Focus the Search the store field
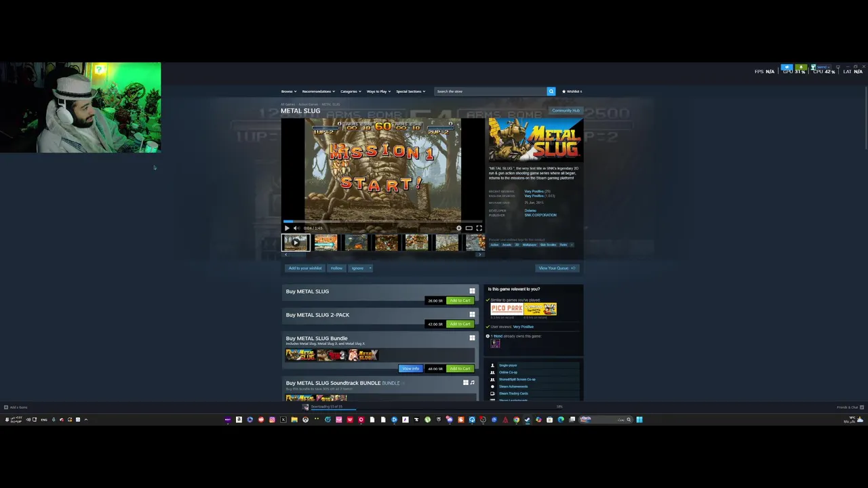 491,91
